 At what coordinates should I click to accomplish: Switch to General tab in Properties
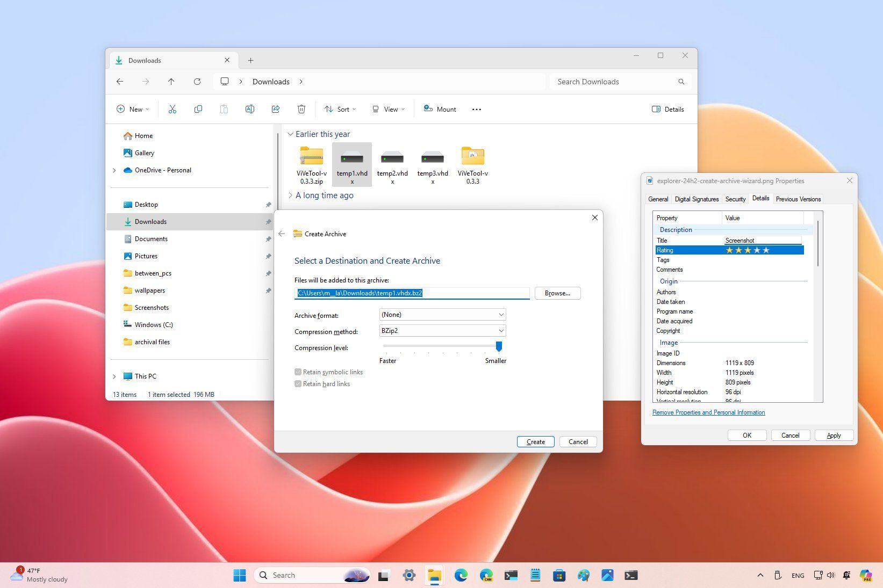point(658,199)
